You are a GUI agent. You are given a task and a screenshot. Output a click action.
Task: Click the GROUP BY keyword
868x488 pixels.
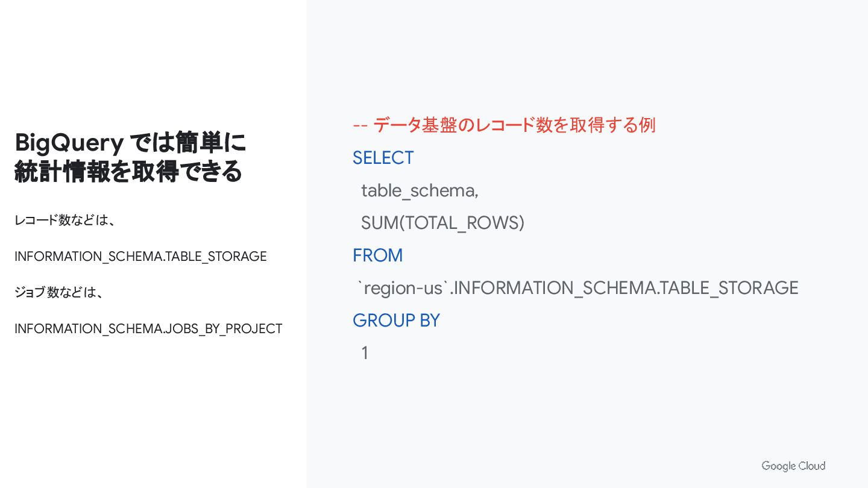pos(397,321)
